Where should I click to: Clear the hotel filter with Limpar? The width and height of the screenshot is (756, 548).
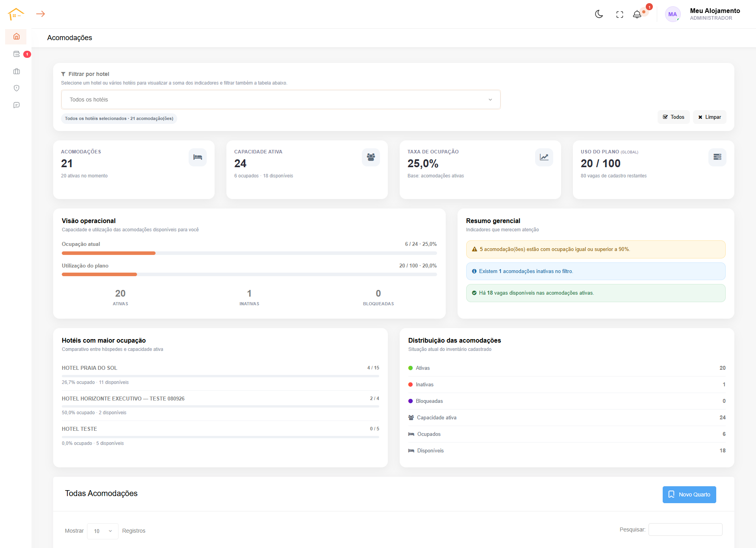point(710,117)
